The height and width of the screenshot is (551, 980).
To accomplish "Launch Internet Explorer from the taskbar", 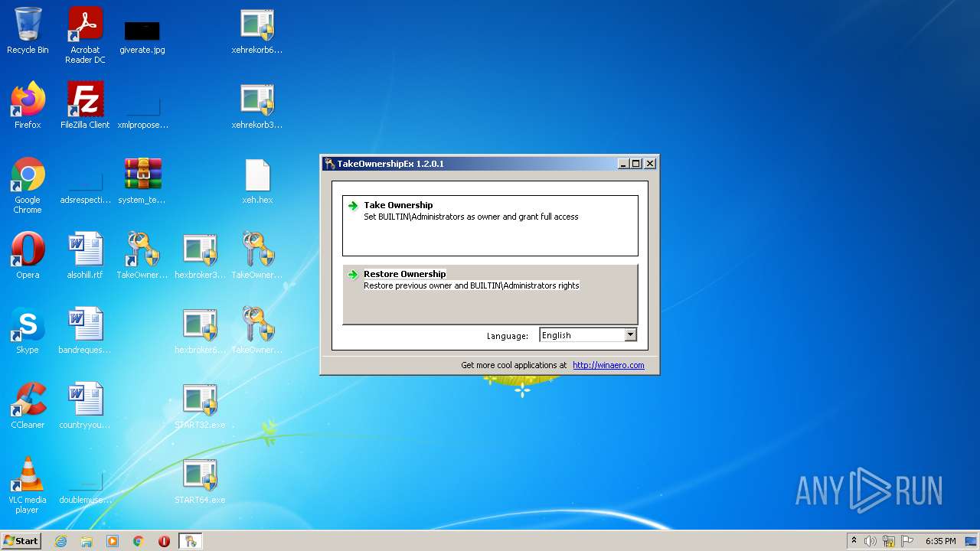I will pos(60,541).
